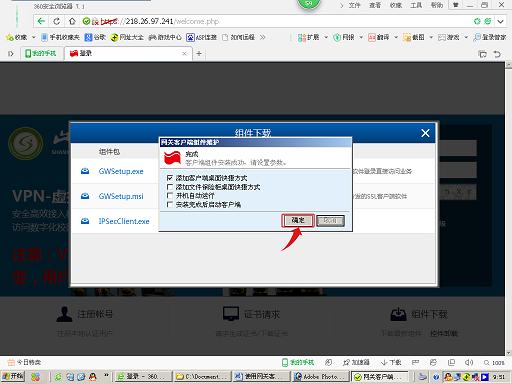Open the address bar history dropdown

500,22
